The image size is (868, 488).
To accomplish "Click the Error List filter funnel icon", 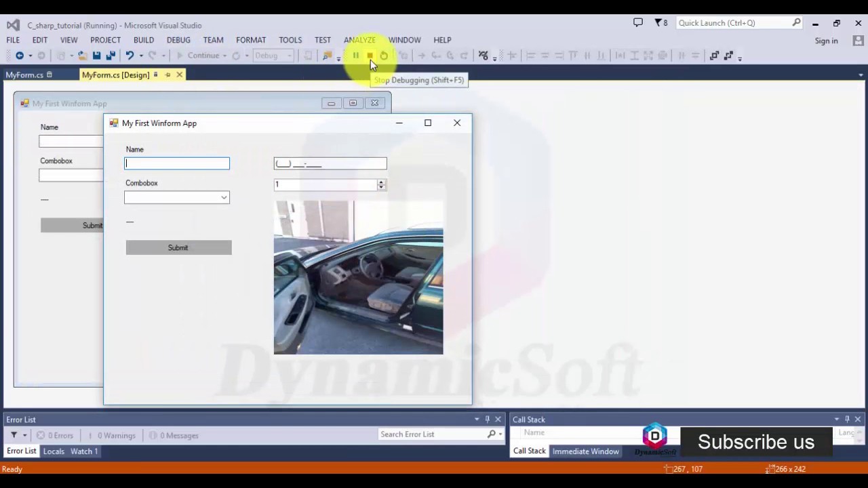I will tap(14, 435).
